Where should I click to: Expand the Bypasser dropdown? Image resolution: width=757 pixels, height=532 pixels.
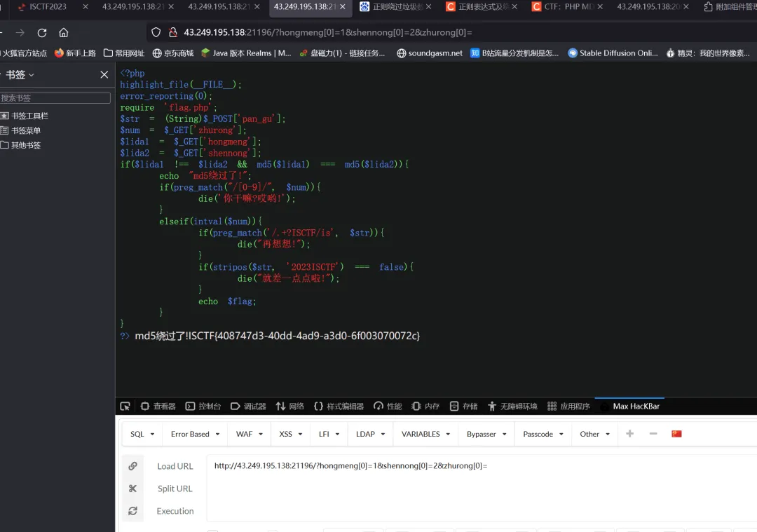click(x=486, y=434)
